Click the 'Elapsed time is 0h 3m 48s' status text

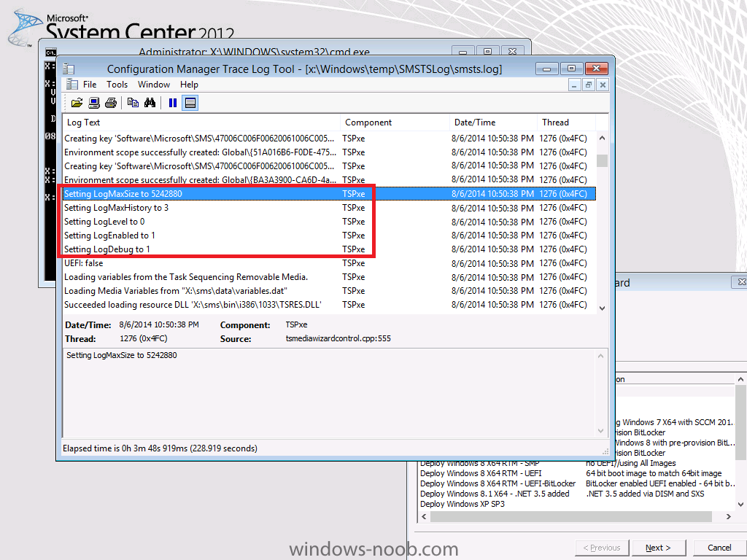pyautogui.click(x=160, y=448)
